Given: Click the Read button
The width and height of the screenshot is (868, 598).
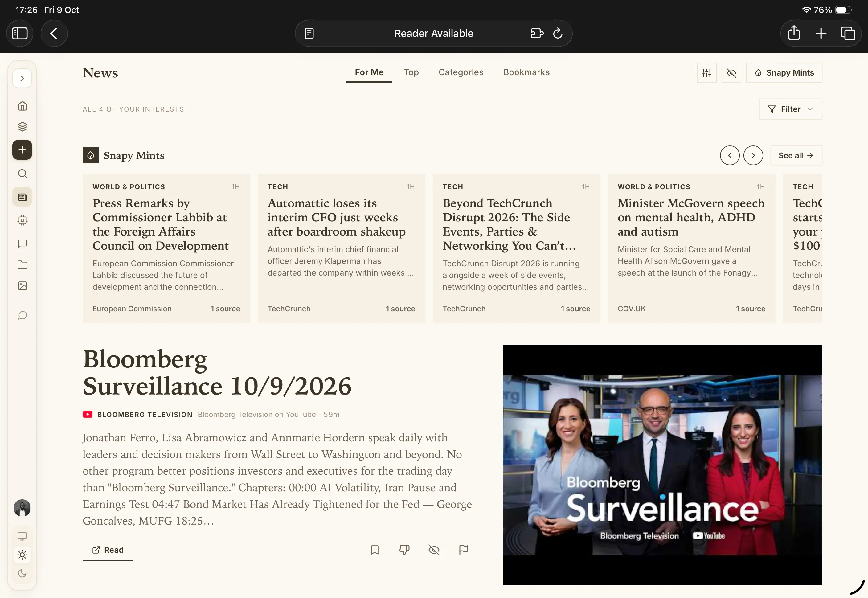Looking at the screenshot, I should coord(108,550).
